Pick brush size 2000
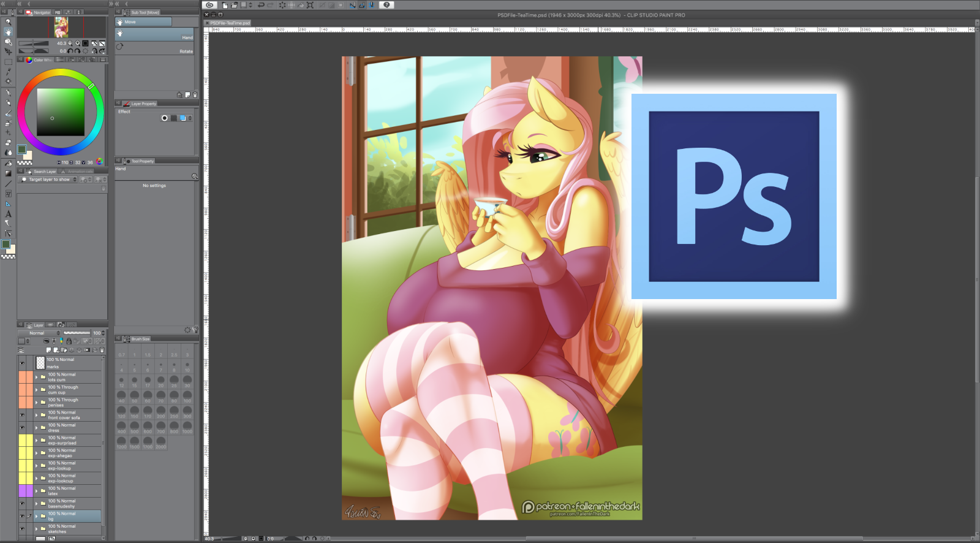 click(x=160, y=442)
